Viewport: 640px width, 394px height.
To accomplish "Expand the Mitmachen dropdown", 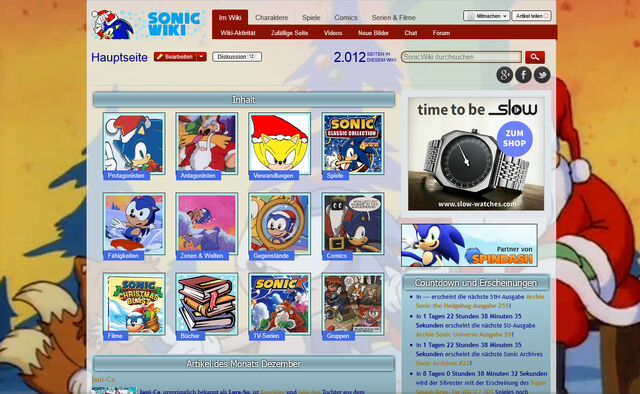I will 487,16.
